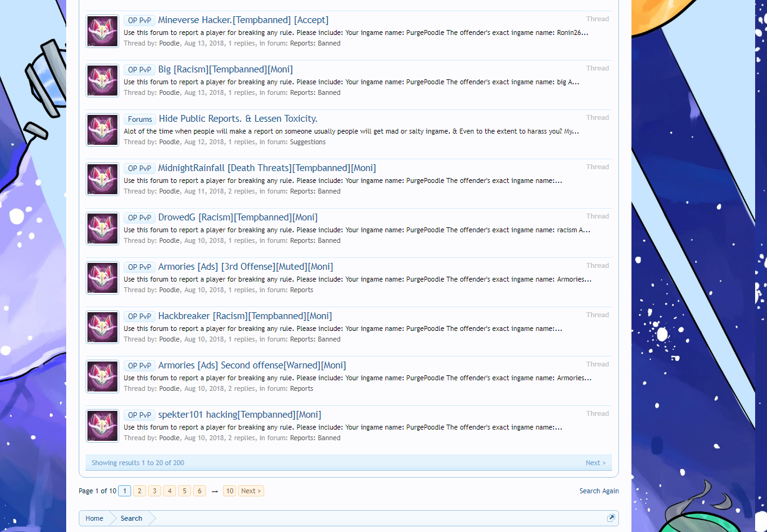767x532 pixels.
Task: Jump to last page 10
Action: click(230, 491)
